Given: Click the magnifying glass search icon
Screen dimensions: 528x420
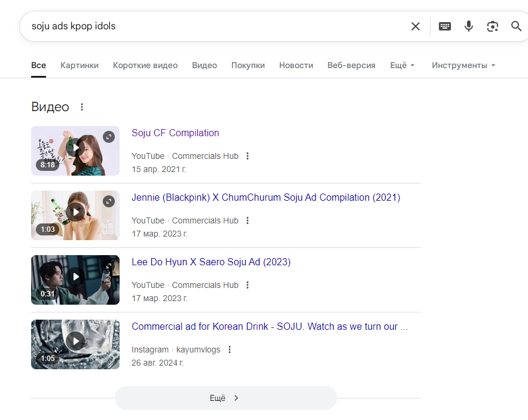Looking at the screenshot, I should click(x=516, y=26).
